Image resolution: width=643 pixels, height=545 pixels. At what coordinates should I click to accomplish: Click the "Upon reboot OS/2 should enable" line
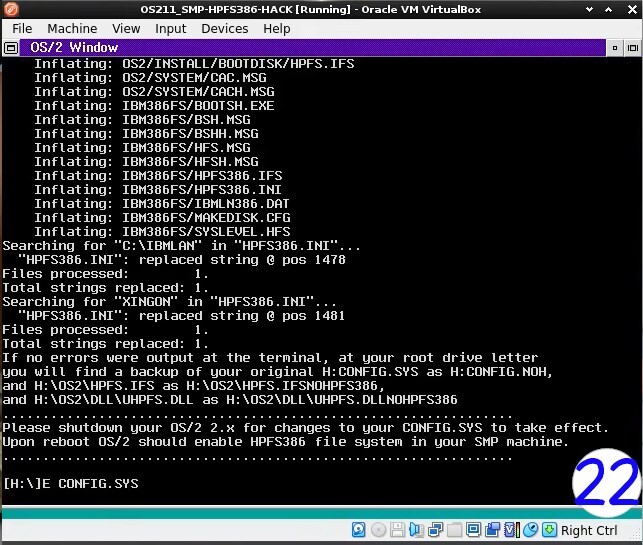click(x=286, y=441)
